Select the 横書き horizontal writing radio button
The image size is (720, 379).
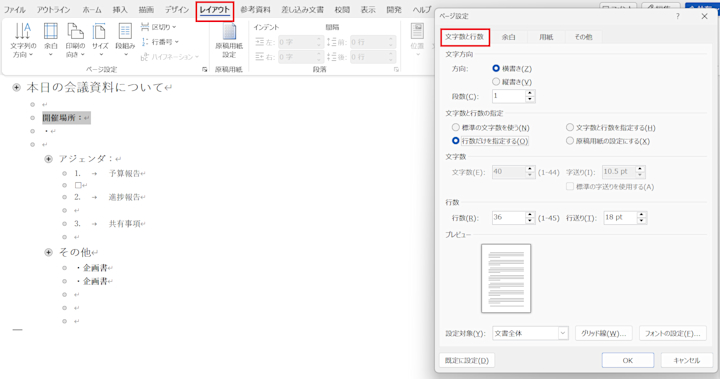496,68
